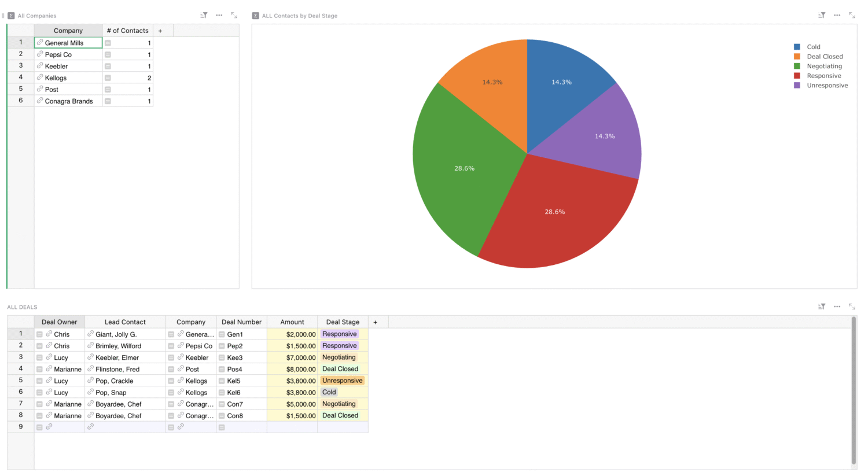Open filter icon in All Companies panel
Image resolution: width=868 pixels, height=476 pixels.
(204, 16)
